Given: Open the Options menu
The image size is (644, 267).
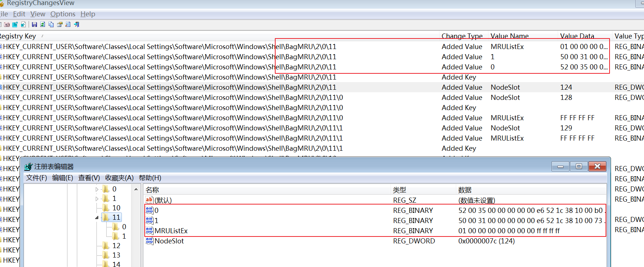Looking at the screenshot, I should click(x=63, y=14).
